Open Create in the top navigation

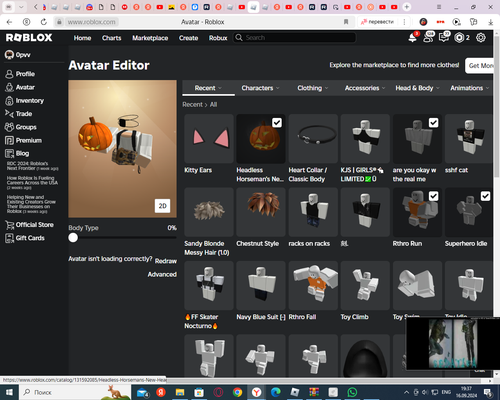tap(188, 38)
